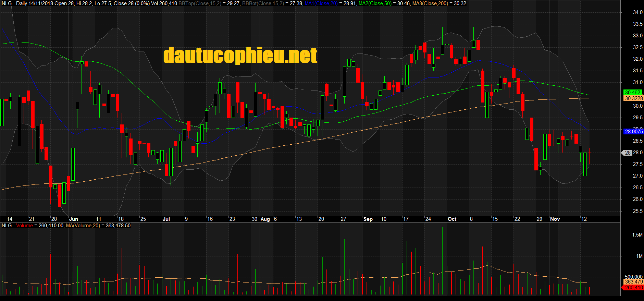
Task: Click the red 260,410 volume tag
Action: [633, 288]
